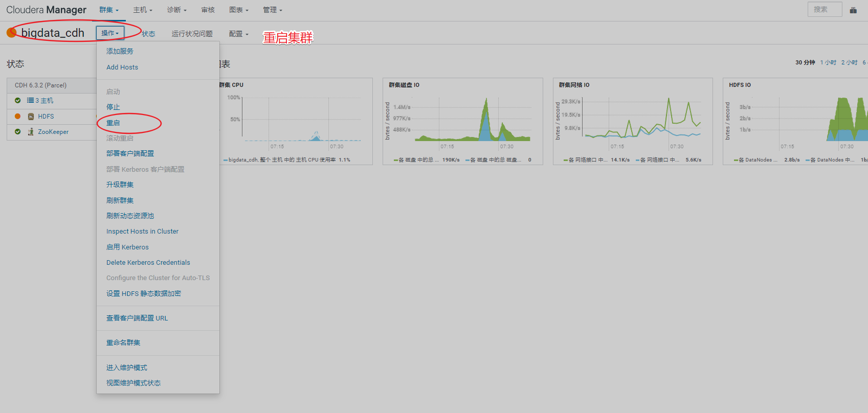Click the 群集 CPU chart title
Screen dimensions: 868x413
(232, 85)
